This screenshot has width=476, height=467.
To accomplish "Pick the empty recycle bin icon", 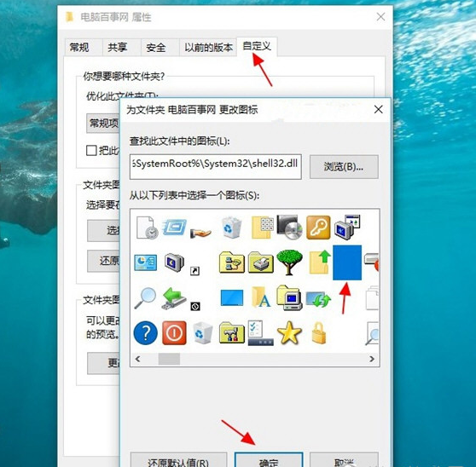I will click(203, 333).
